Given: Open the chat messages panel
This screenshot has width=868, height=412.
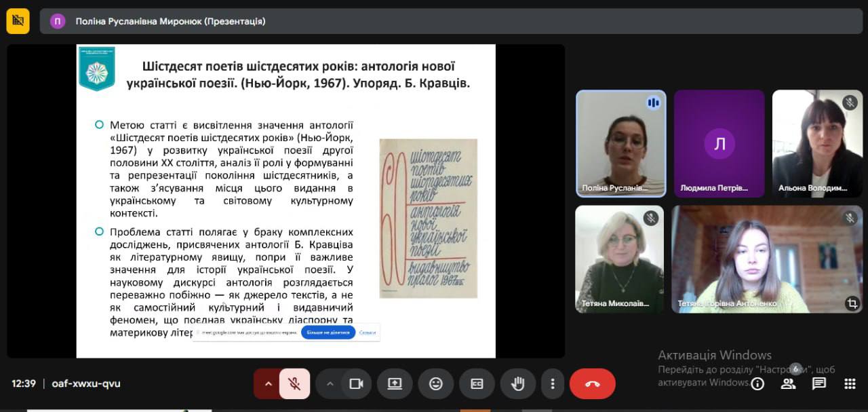Looking at the screenshot, I should tap(819, 383).
